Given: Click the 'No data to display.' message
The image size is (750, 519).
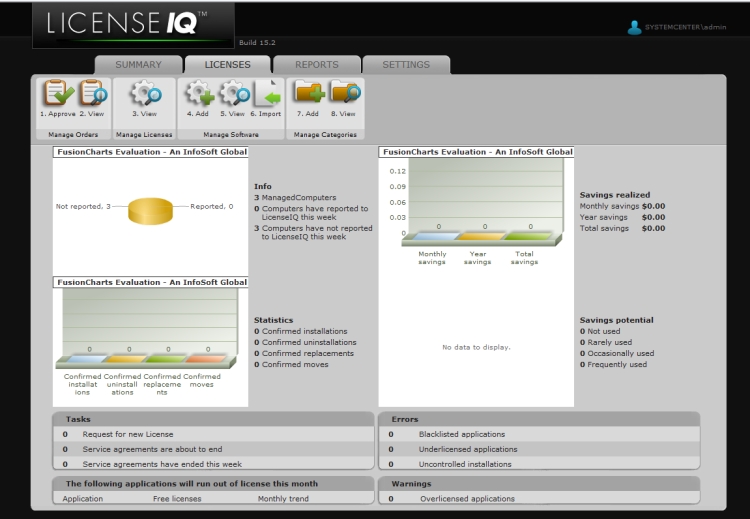Looking at the screenshot, I should [x=476, y=347].
